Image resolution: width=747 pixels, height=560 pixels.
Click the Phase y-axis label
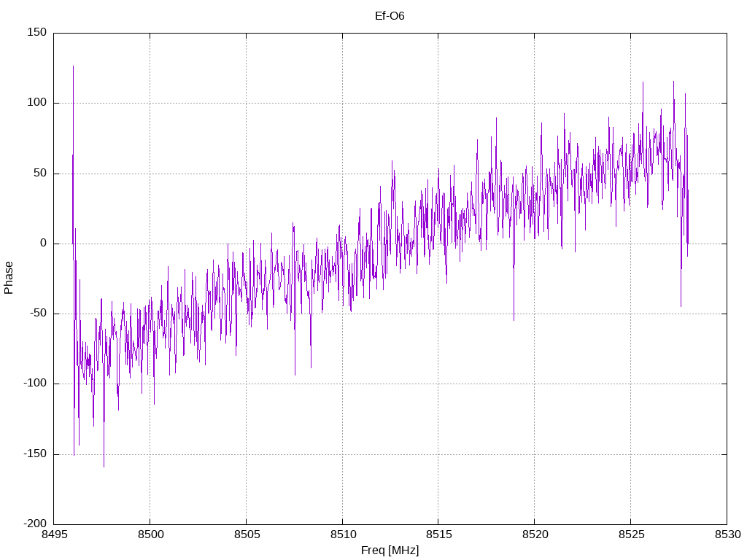pos(9,278)
